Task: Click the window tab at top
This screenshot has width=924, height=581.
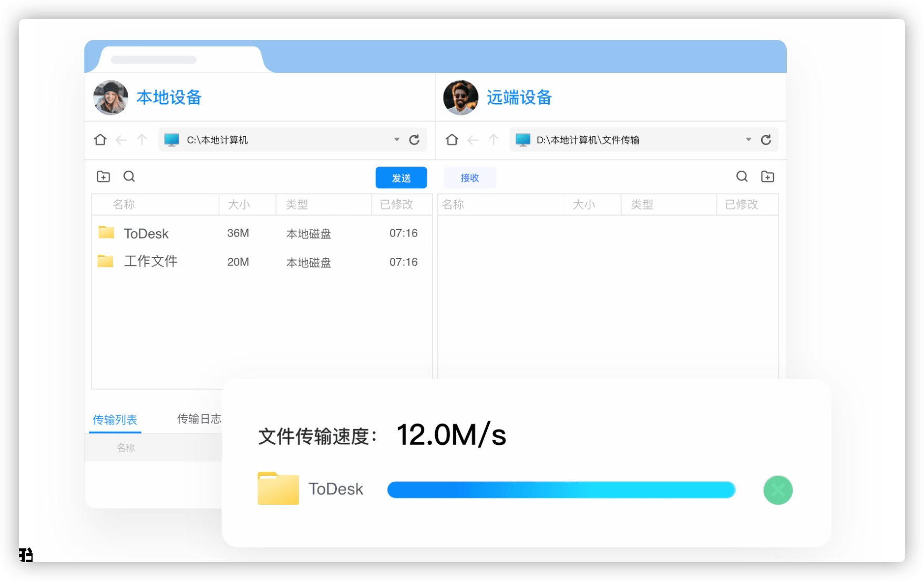Action: [x=181, y=59]
